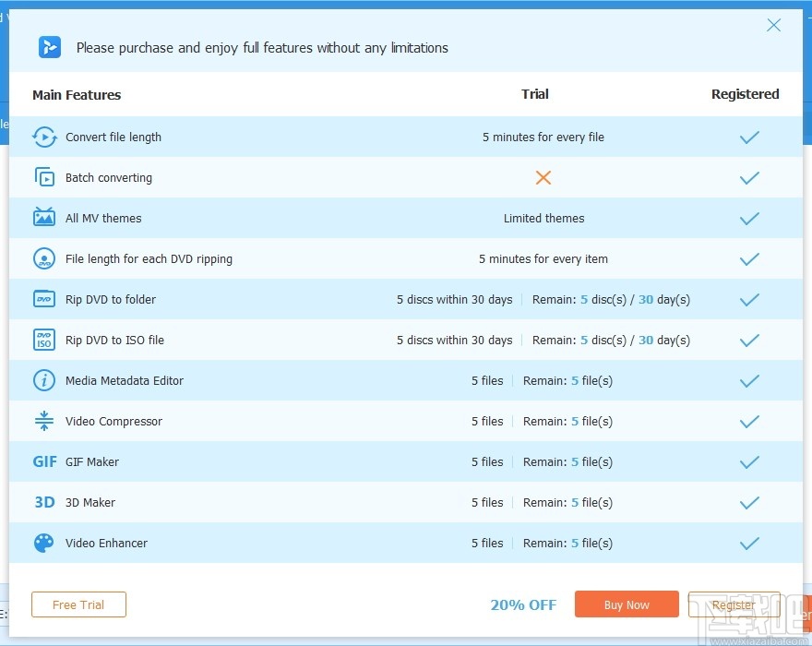812x646 pixels.
Task: Select the All MV themes icon
Action: [x=44, y=218]
